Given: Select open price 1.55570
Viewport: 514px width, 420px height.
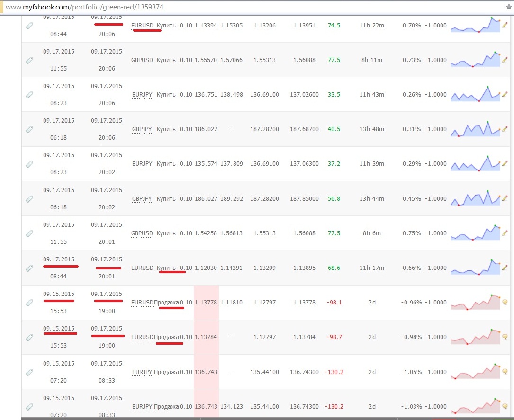Looking at the screenshot, I should (206, 60).
